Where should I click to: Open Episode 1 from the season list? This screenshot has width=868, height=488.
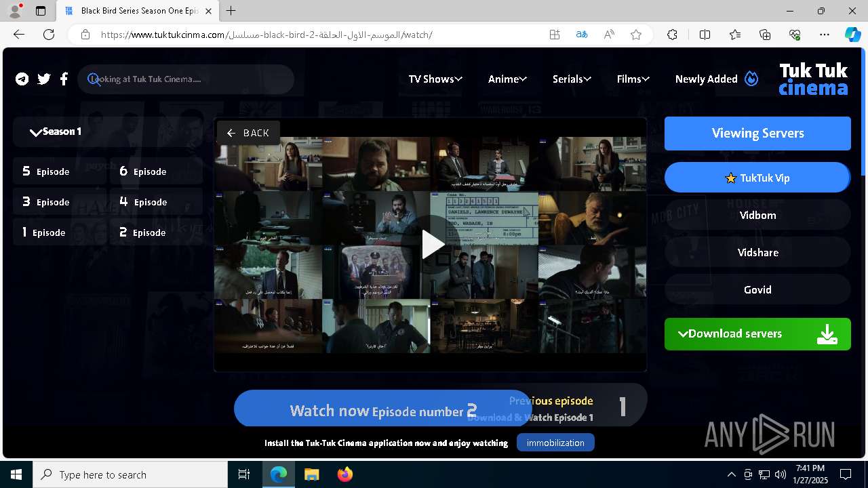[60, 232]
